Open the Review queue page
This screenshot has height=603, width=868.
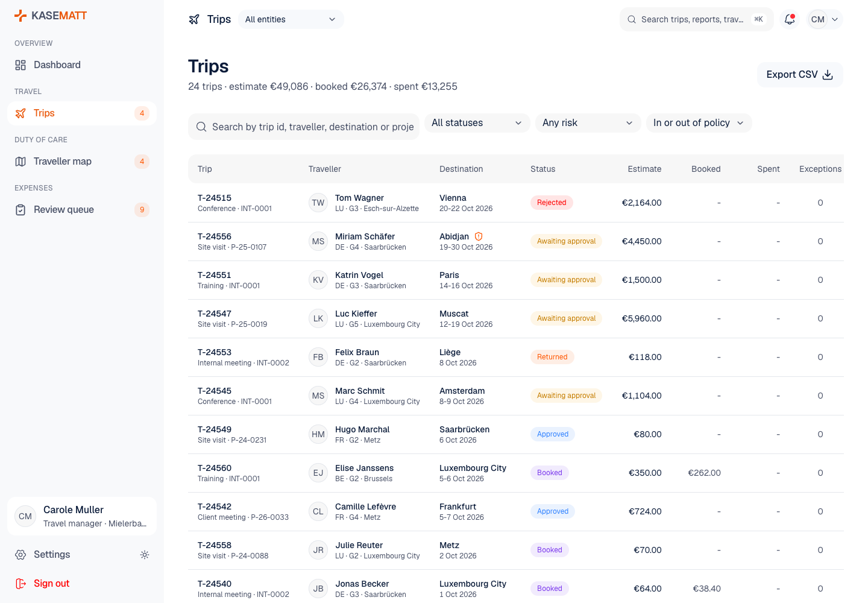82,210
